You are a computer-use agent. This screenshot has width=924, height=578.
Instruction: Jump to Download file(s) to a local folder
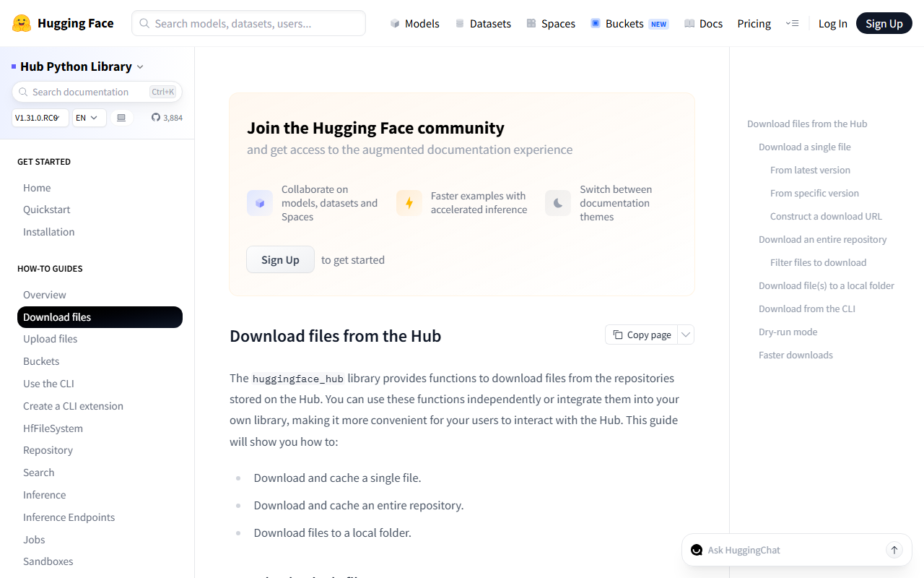[827, 285]
